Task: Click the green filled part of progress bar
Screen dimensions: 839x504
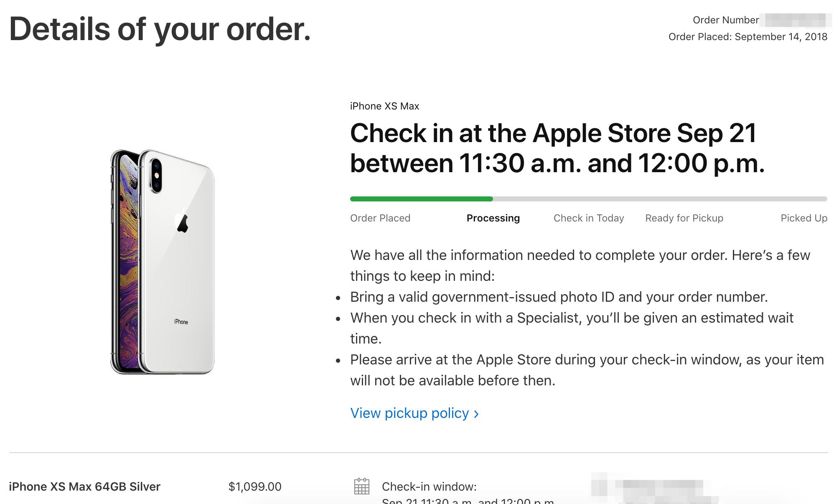Action: click(422, 199)
